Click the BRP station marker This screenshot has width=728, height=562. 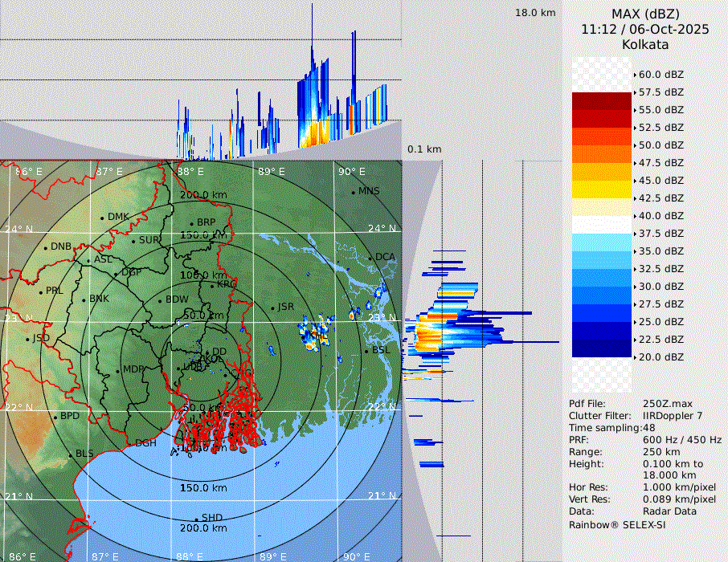click(x=191, y=223)
